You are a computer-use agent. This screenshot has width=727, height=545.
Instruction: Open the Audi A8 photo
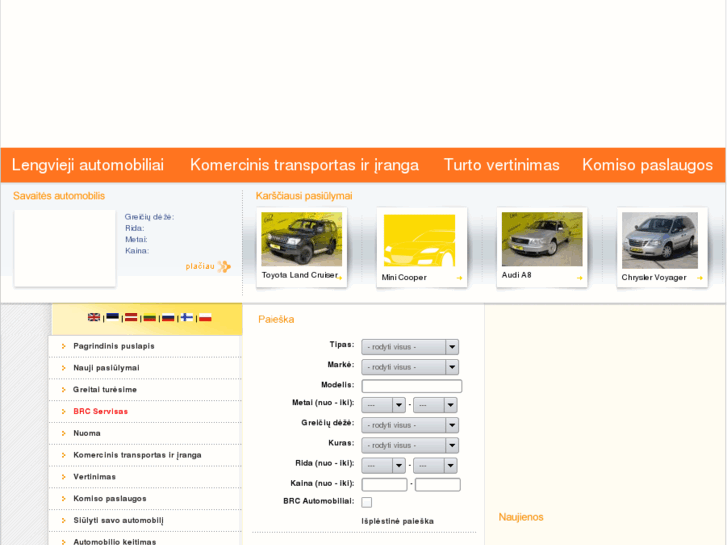point(542,239)
